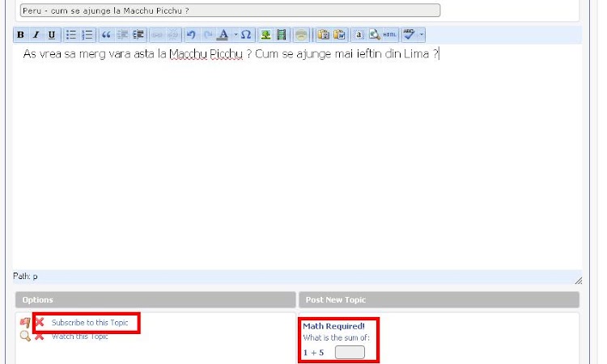Toggle italic formatting

[36, 35]
